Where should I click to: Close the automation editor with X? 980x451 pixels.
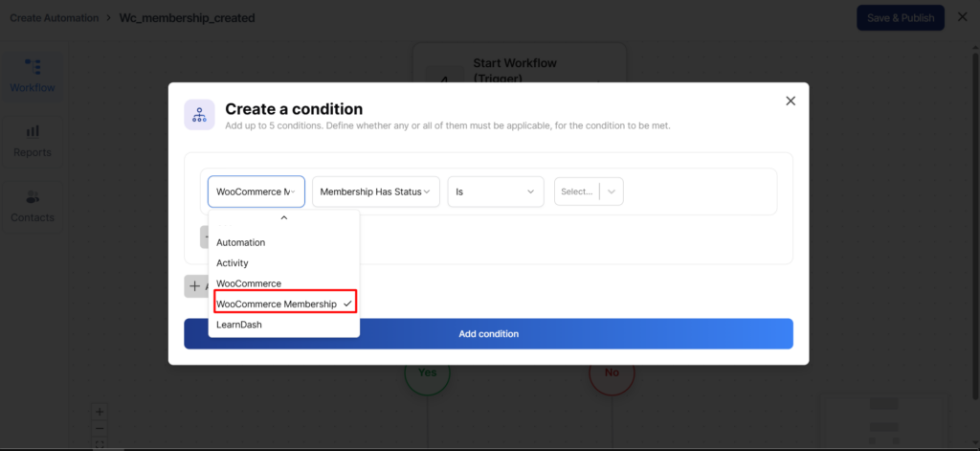click(x=962, y=17)
